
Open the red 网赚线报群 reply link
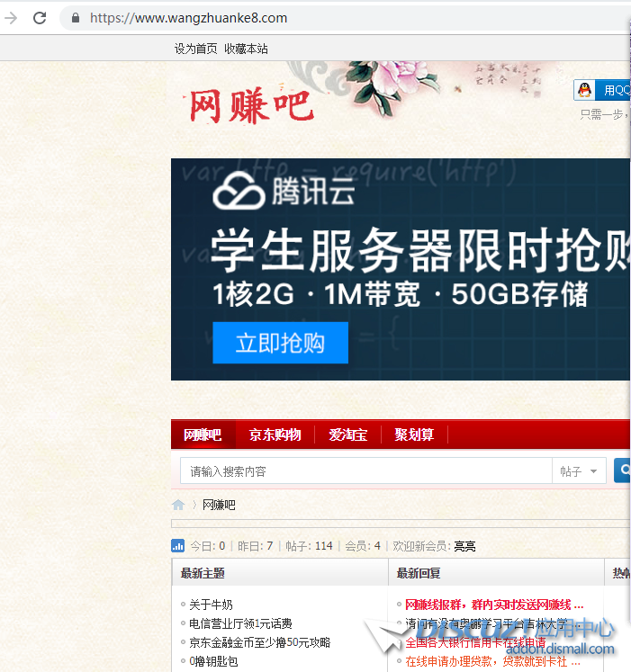(494, 605)
